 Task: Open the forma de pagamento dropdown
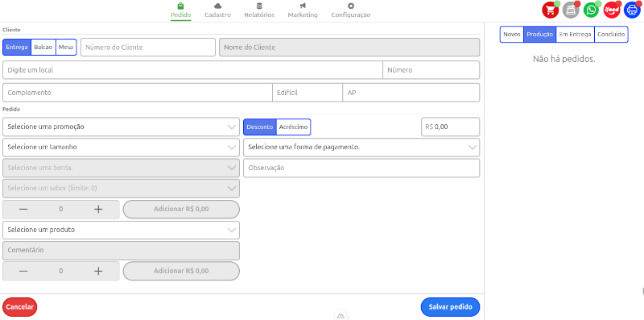[361, 148]
